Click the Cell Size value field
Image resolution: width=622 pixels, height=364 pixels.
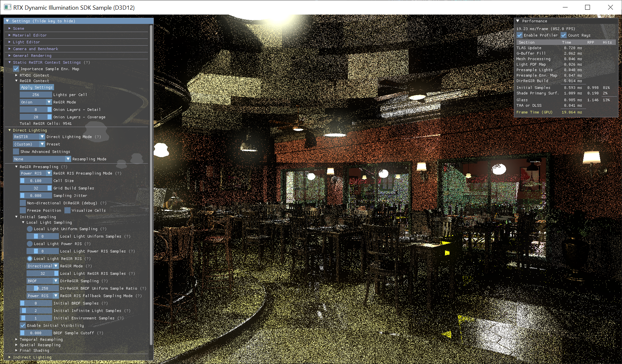36,181
